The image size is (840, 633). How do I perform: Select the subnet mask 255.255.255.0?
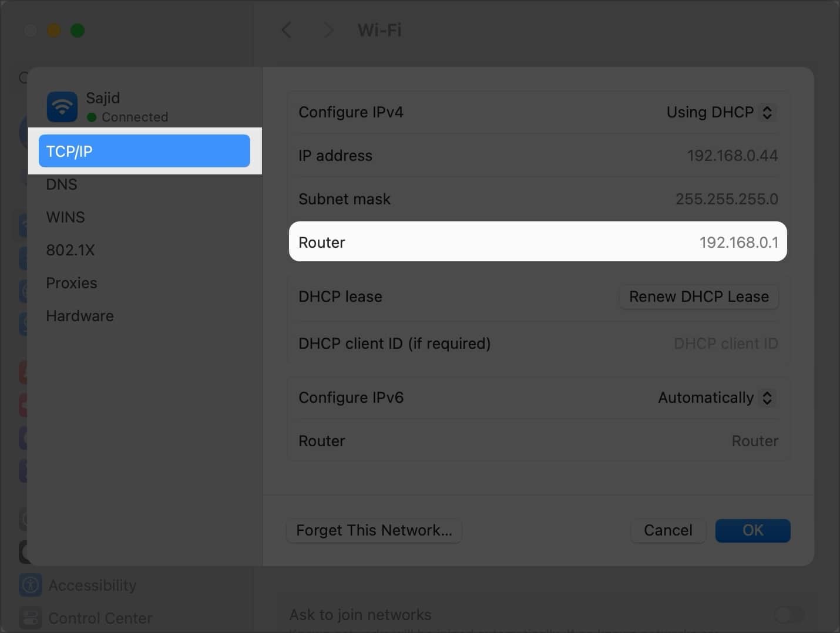(727, 199)
